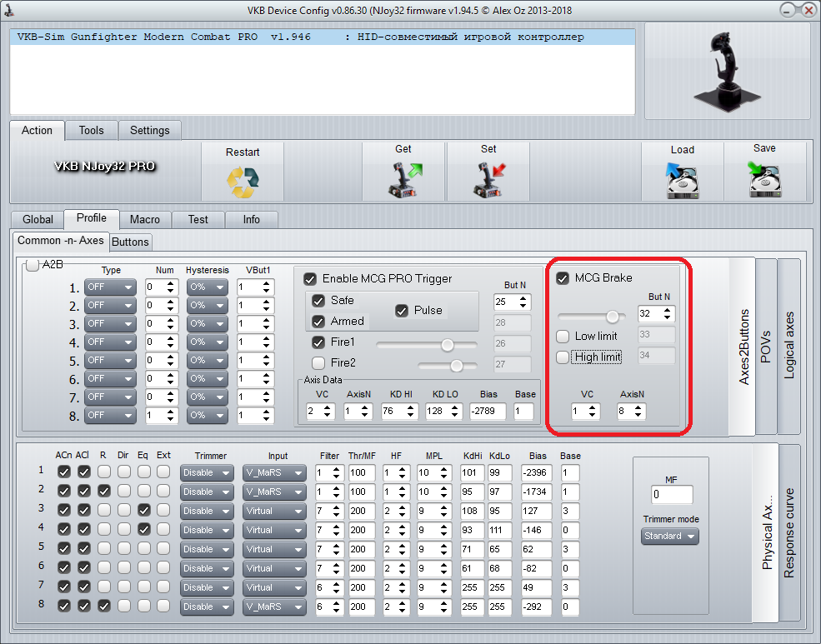The image size is (821, 644).
Task: Click Bias field -2396 in axis row 1
Action: (x=536, y=473)
